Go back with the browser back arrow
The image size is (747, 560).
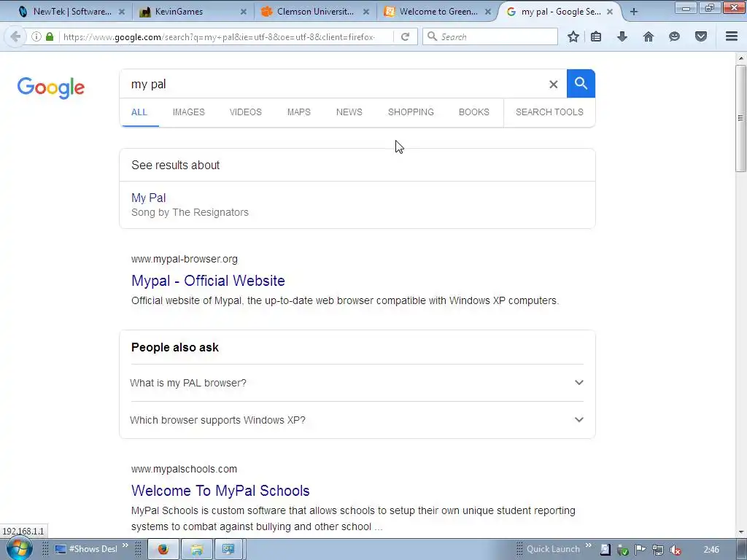click(15, 36)
